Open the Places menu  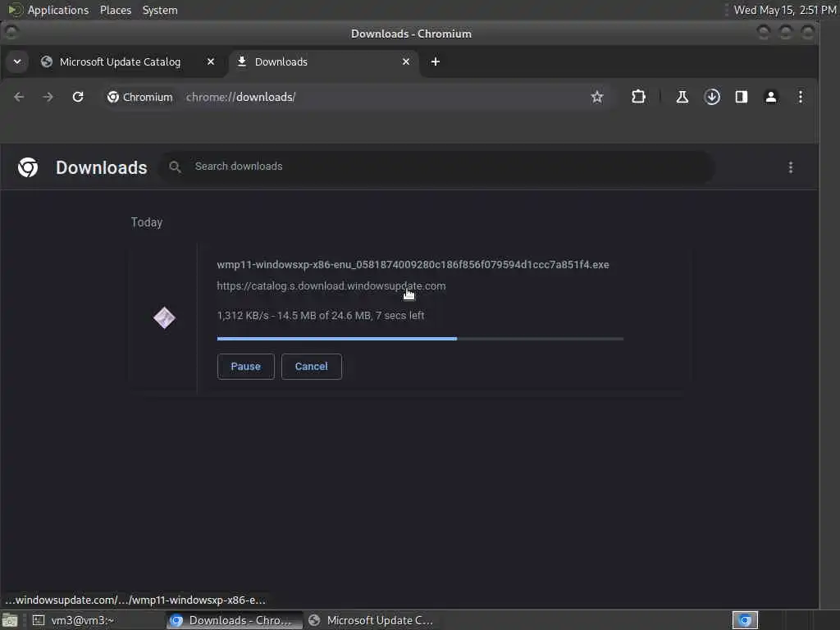tap(116, 10)
